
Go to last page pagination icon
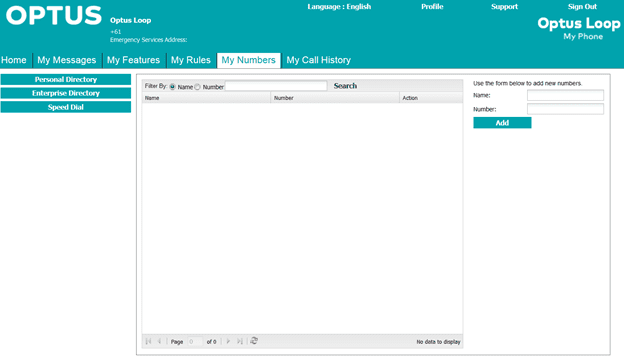point(240,341)
